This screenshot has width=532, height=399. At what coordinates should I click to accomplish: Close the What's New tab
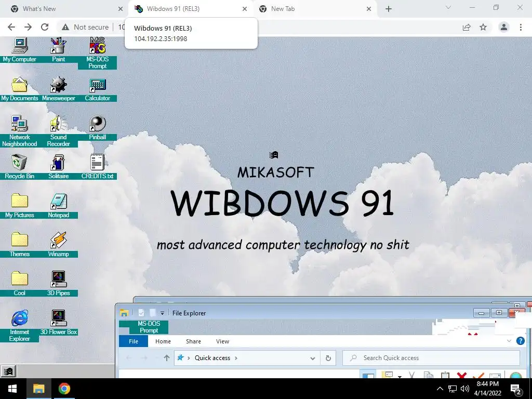[x=121, y=9]
